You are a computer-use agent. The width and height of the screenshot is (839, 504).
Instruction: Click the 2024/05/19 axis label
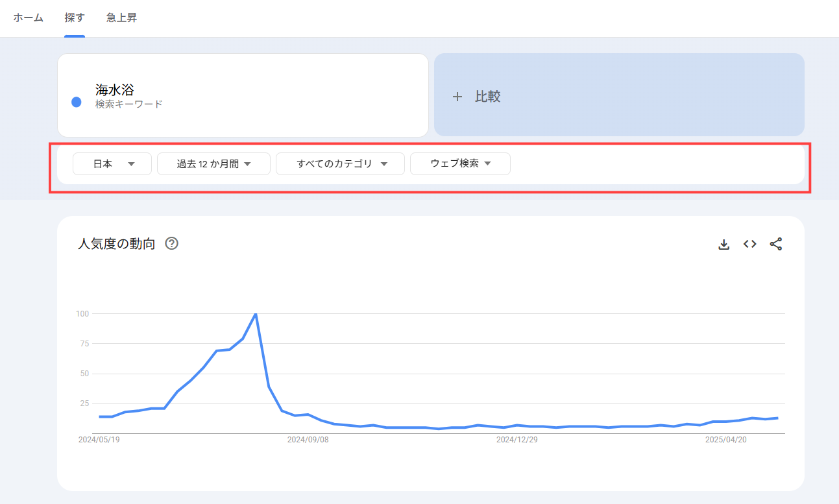(99, 439)
